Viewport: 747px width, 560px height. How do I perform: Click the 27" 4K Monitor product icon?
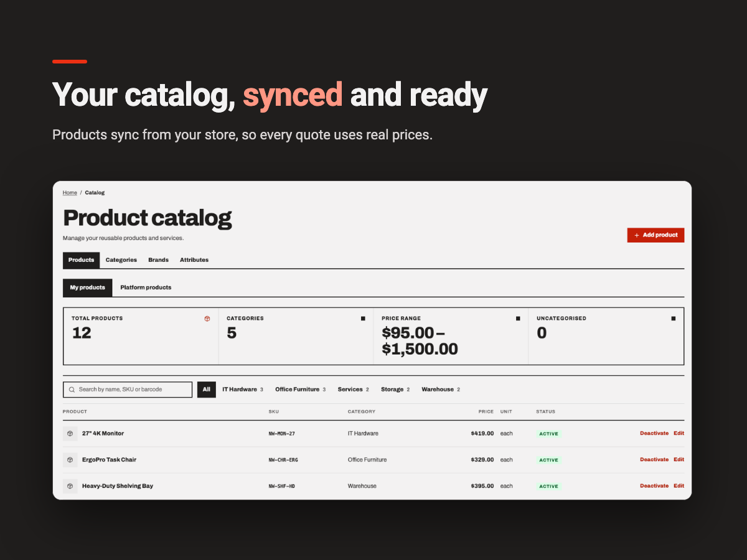[70, 434]
